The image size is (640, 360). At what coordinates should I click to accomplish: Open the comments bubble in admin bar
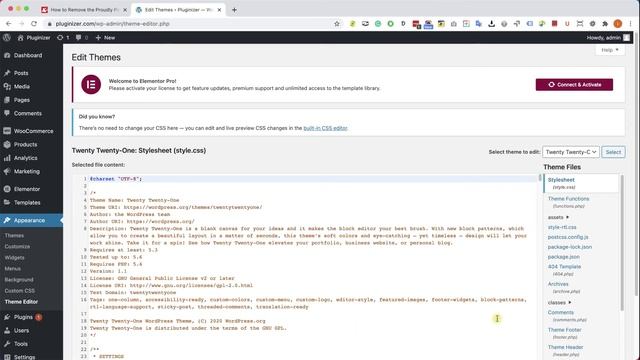click(78, 38)
